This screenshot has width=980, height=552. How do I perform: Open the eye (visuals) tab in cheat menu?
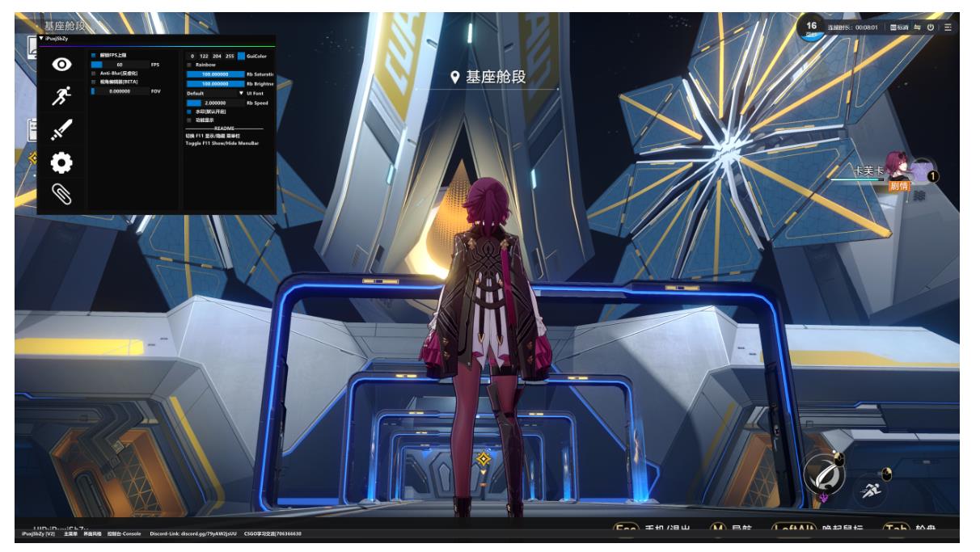[x=61, y=65]
